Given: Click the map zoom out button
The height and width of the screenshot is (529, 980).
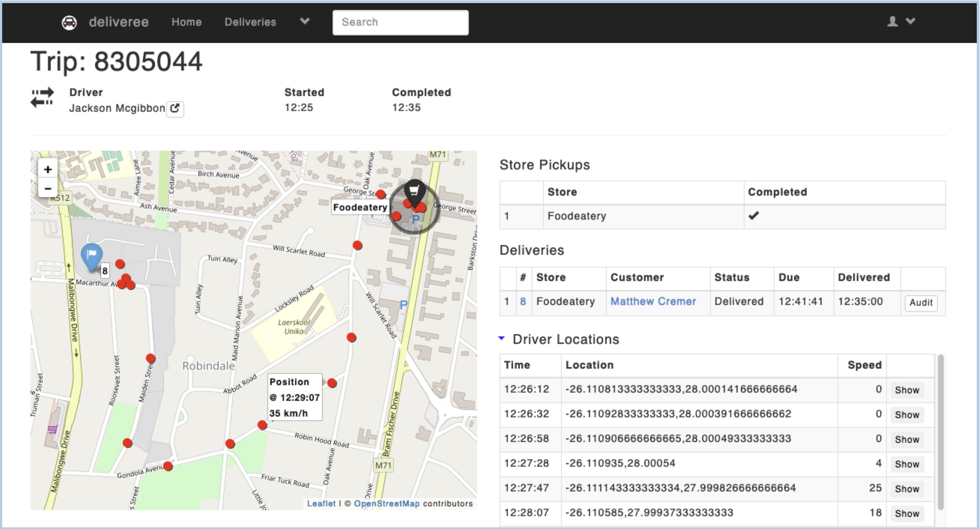Looking at the screenshot, I should pos(48,188).
